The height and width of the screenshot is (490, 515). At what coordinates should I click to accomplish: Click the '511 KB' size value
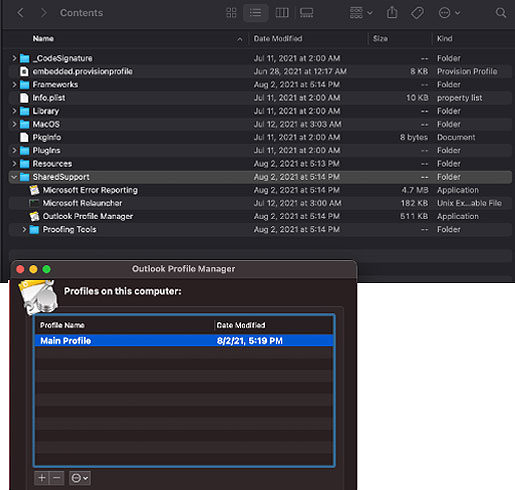tap(414, 216)
